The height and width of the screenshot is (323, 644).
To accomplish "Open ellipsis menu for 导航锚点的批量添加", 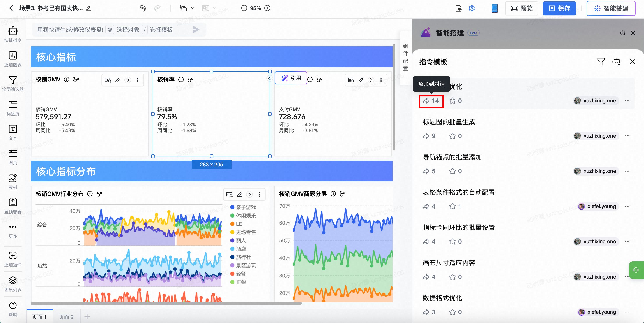I will click(x=627, y=171).
